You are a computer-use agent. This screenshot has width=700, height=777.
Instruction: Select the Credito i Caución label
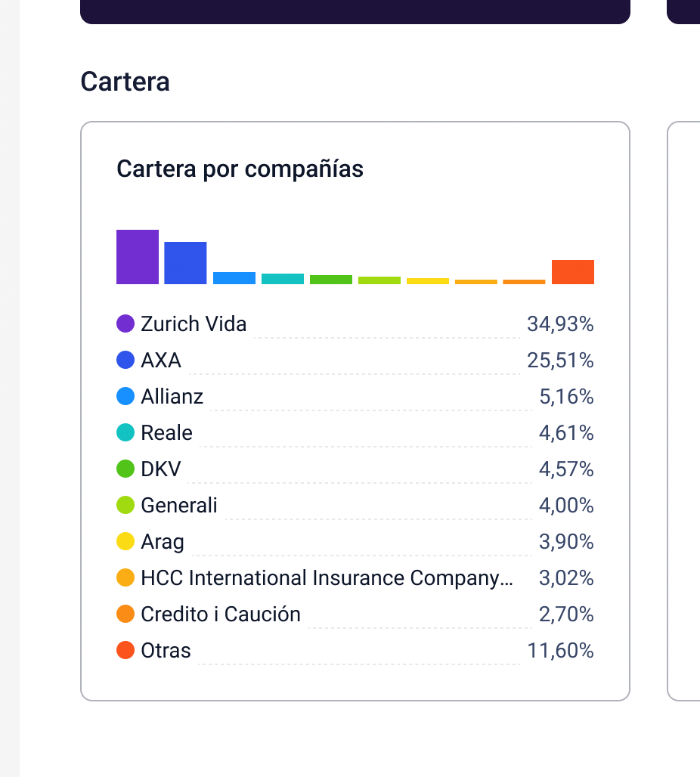221,614
